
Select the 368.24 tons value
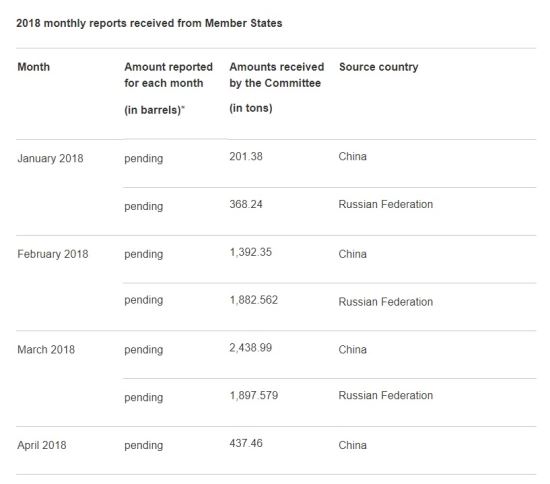coord(246,204)
